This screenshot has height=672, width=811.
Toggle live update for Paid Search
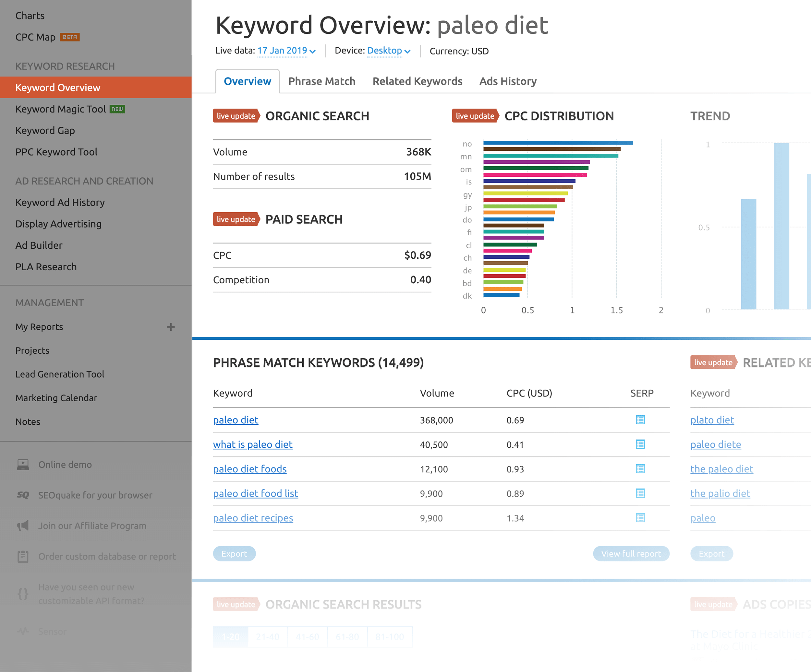click(235, 219)
